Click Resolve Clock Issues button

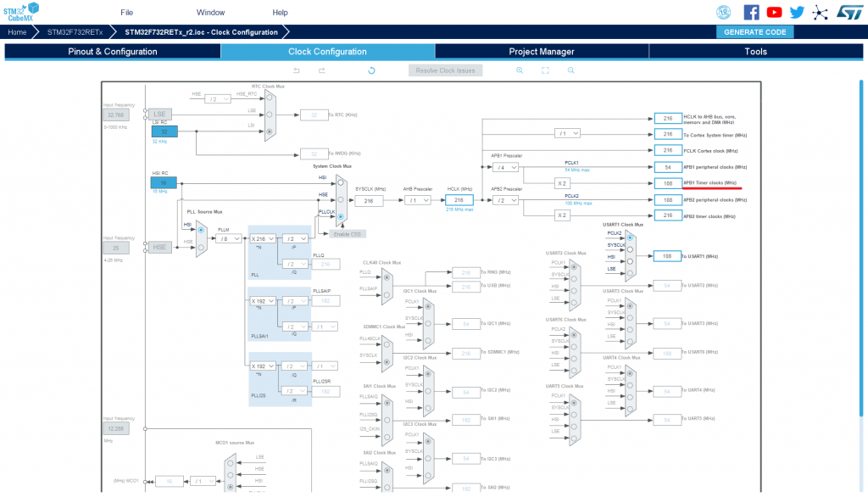[x=446, y=70]
